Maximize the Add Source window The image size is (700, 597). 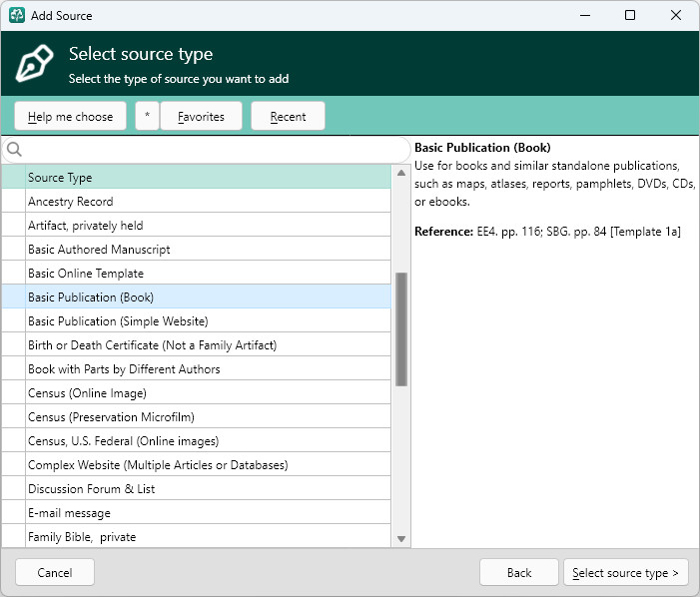coord(630,15)
